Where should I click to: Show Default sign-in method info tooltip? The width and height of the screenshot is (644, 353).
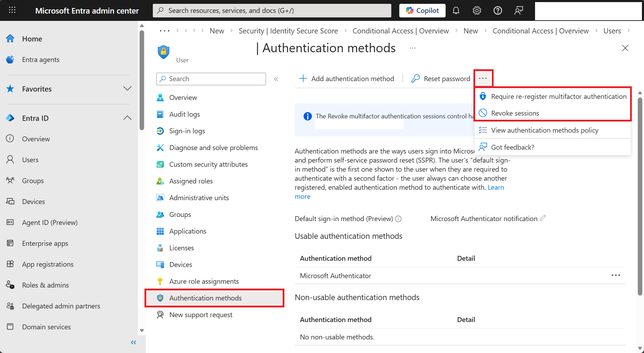coord(399,219)
